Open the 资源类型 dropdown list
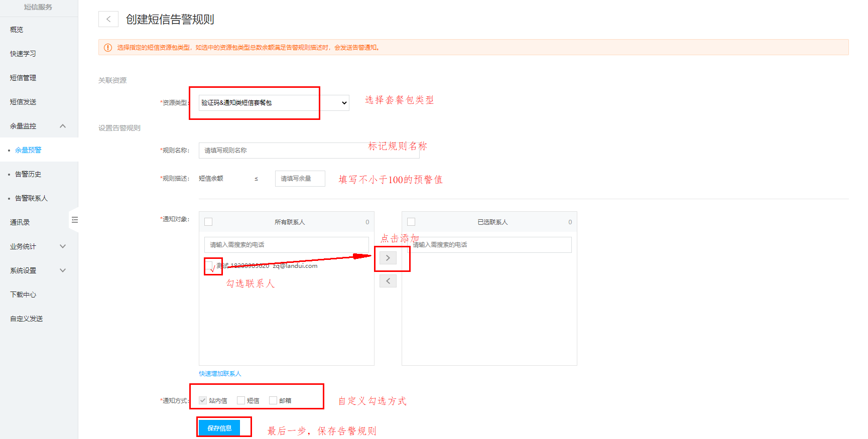 pos(274,103)
